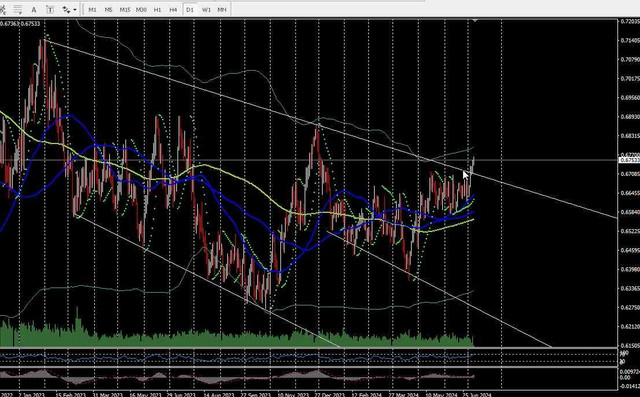Click the 0.67363 0.67533 price readout

[x=20, y=24]
